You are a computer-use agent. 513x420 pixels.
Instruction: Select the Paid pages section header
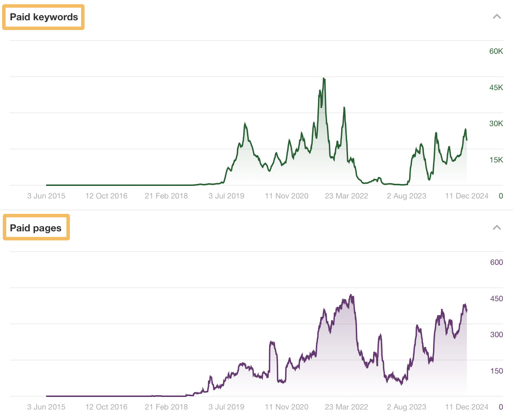tap(35, 227)
